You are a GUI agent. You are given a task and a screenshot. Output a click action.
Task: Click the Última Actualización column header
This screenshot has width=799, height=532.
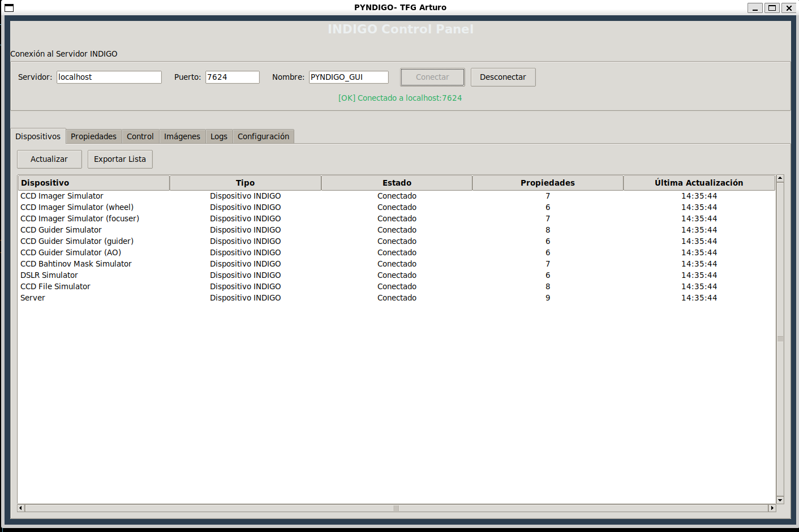click(x=699, y=183)
